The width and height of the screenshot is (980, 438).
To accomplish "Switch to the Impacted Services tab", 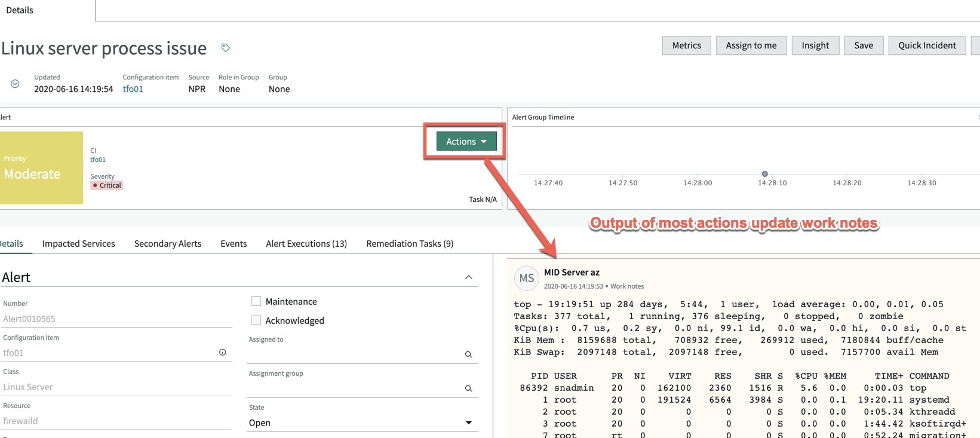I will 78,243.
